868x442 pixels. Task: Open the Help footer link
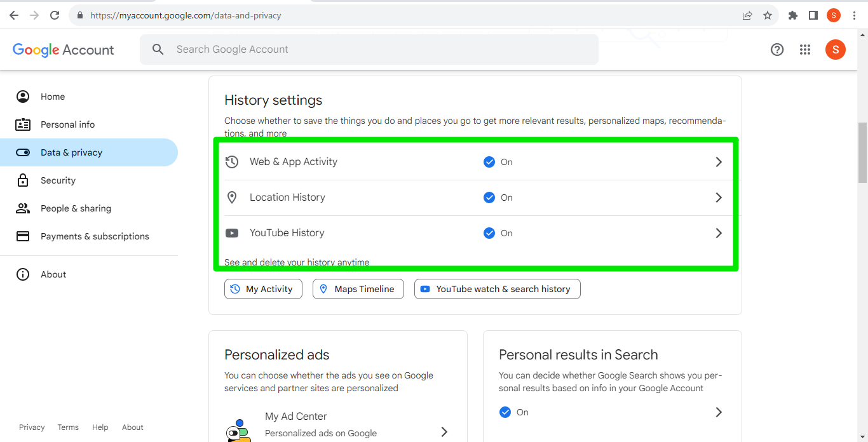click(x=100, y=427)
